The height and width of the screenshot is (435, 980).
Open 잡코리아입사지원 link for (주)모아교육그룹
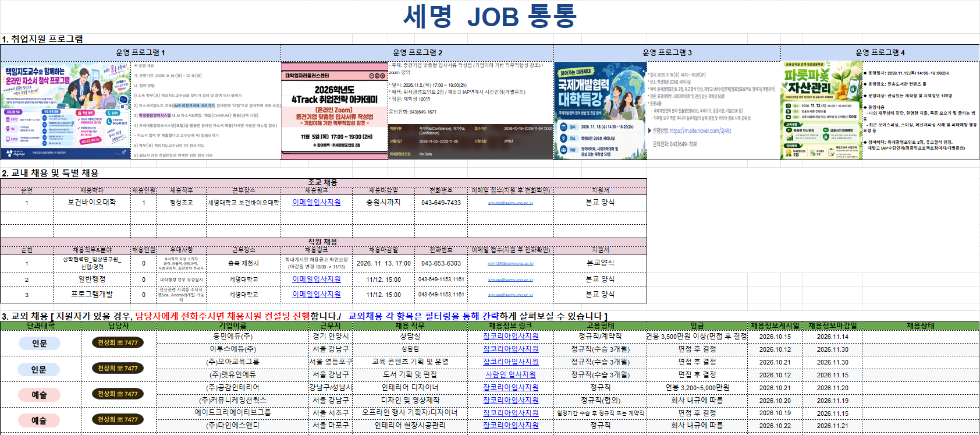(x=511, y=362)
